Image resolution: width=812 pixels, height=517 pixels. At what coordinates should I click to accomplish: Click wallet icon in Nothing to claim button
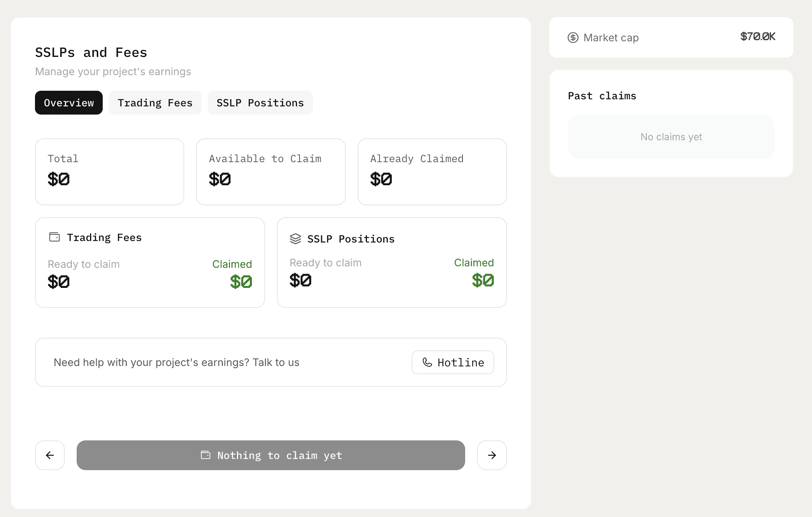205,455
